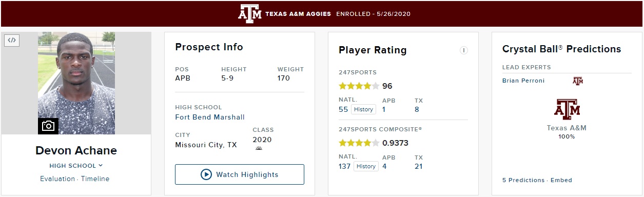644x197 pixels.
Task: Open History for Composite national rank
Action: [x=366, y=166]
